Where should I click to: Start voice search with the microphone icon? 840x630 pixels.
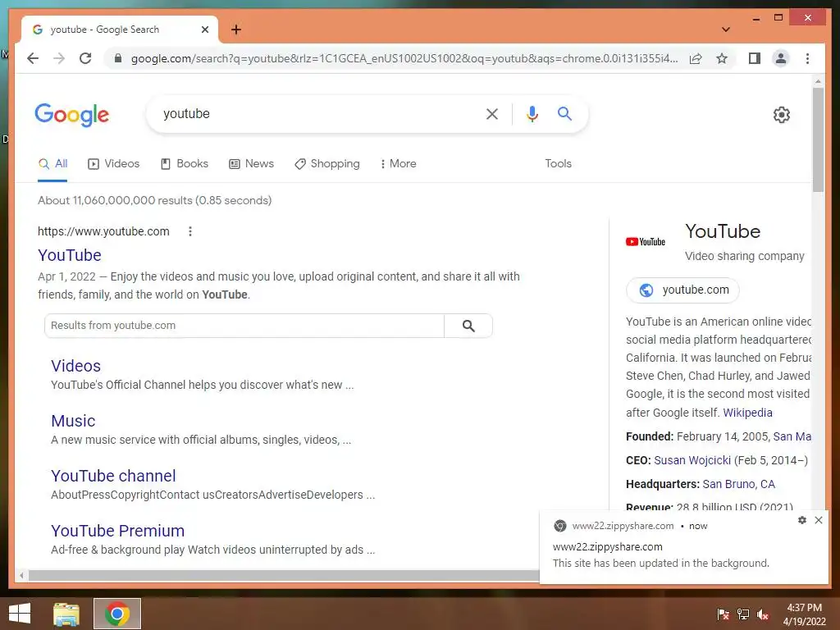pos(532,113)
